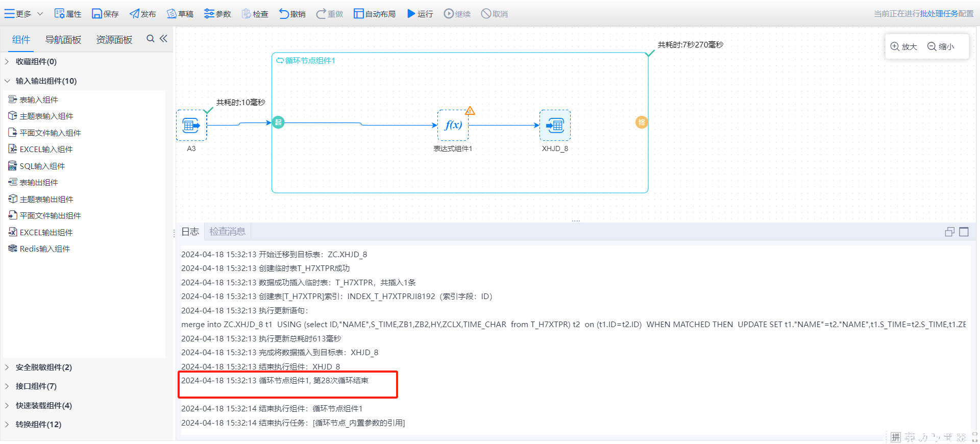Select the XHJD_8 output node
Screen dimensions: 980x444
(555, 125)
